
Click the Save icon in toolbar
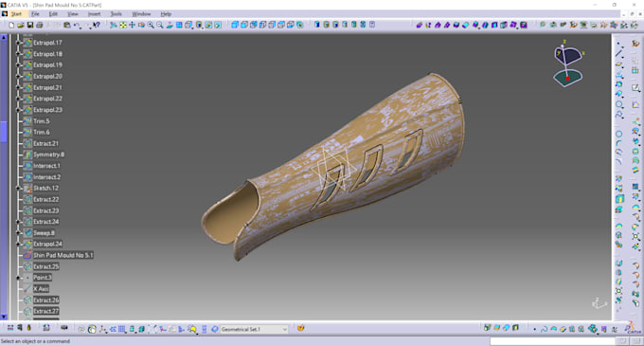pos(30,25)
